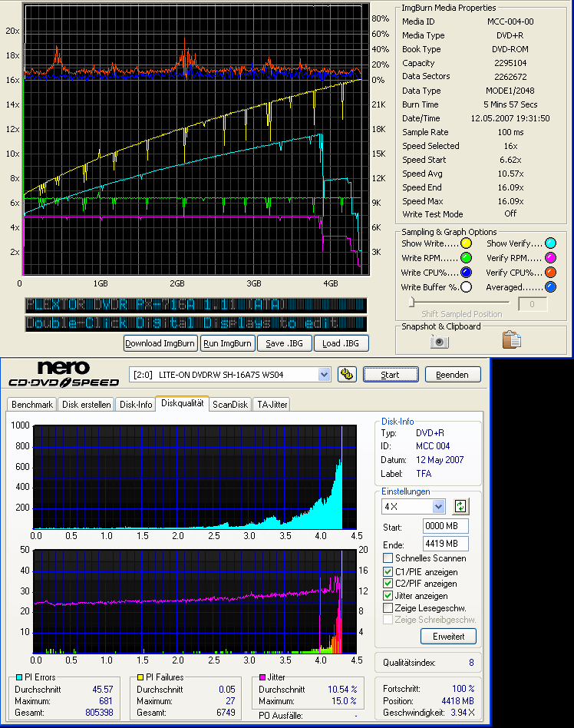Click the Shift Sampled Position value box
This screenshot has width=574, height=728.
532,304
